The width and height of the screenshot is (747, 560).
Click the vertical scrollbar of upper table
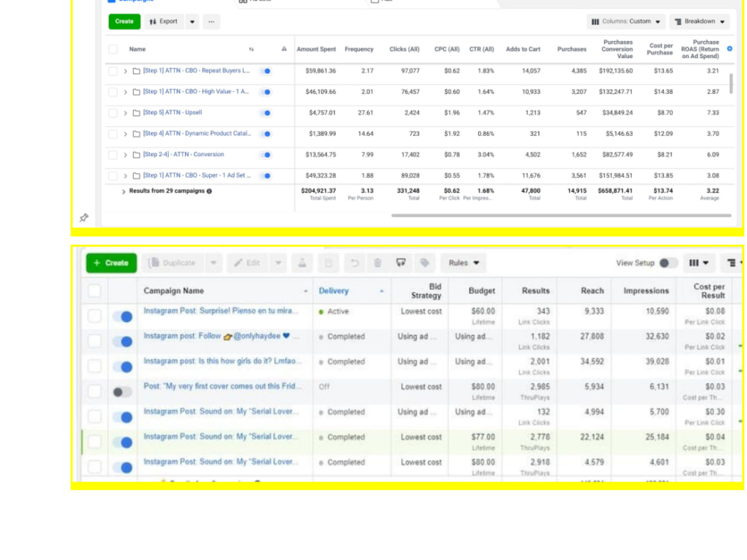tap(731, 84)
